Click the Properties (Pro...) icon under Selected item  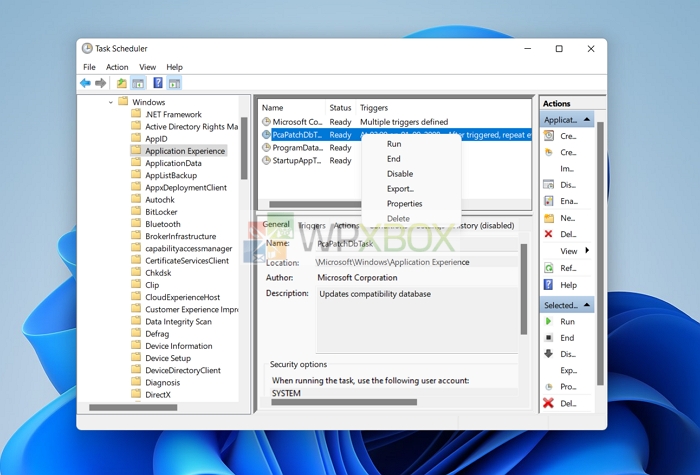tap(549, 387)
